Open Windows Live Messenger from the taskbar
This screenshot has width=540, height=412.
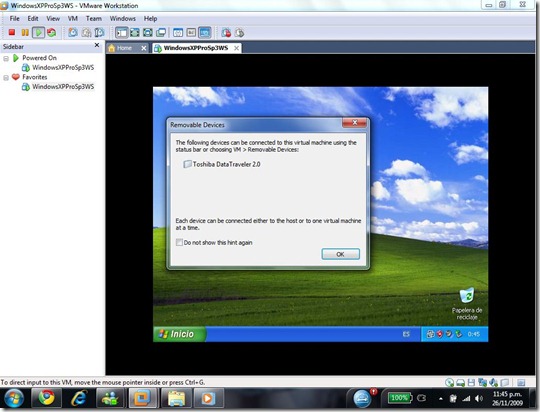(110, 399)
